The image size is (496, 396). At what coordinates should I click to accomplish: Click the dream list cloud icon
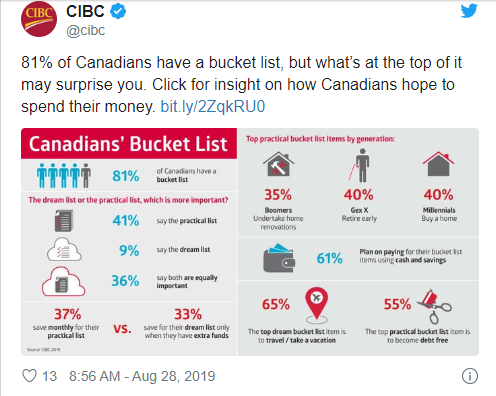coord(64,249)
